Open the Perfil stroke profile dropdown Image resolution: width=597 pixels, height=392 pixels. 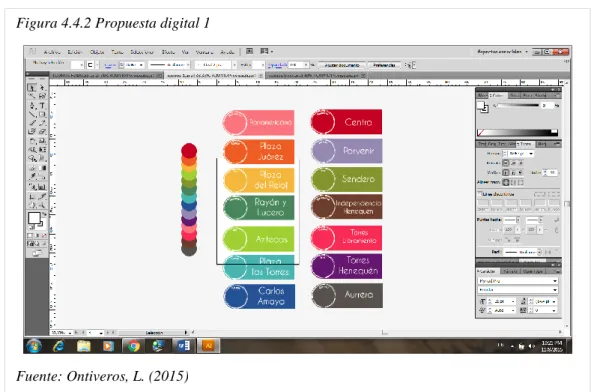tap(539, 252)
